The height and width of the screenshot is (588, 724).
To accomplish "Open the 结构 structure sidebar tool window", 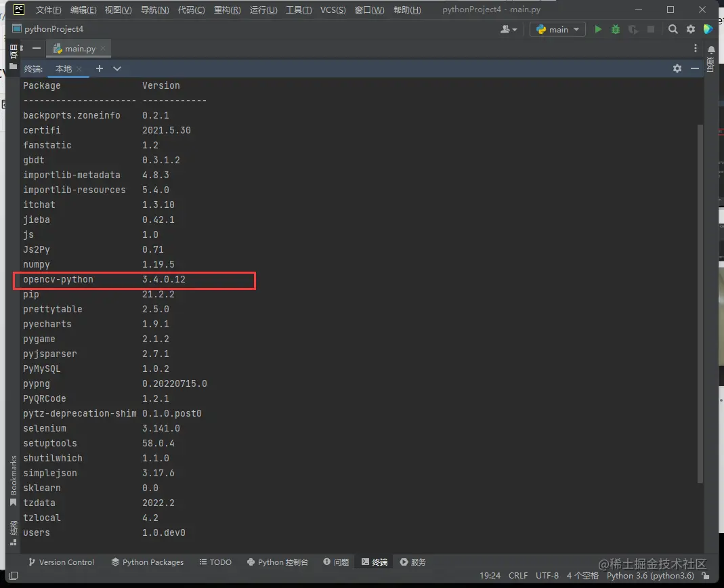I will click(14, 532).
